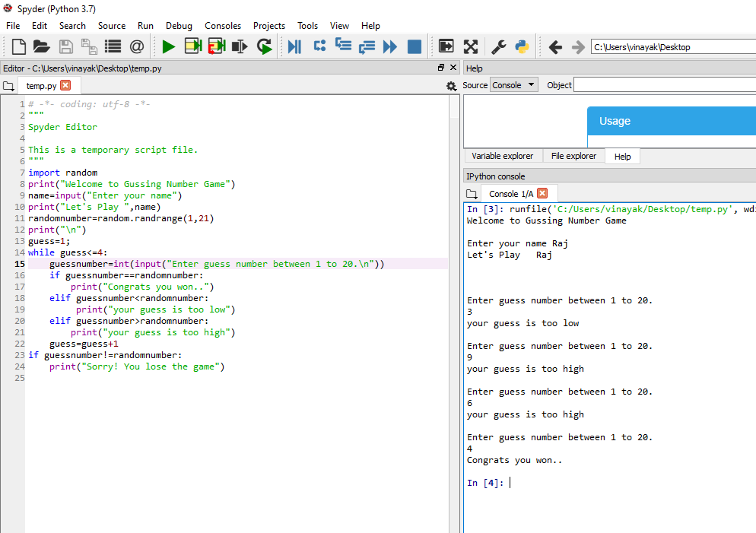This screenshot has width=756, height=533.
Task: Switch to Variable explorer tab
Action: click(x=503, y=156)
